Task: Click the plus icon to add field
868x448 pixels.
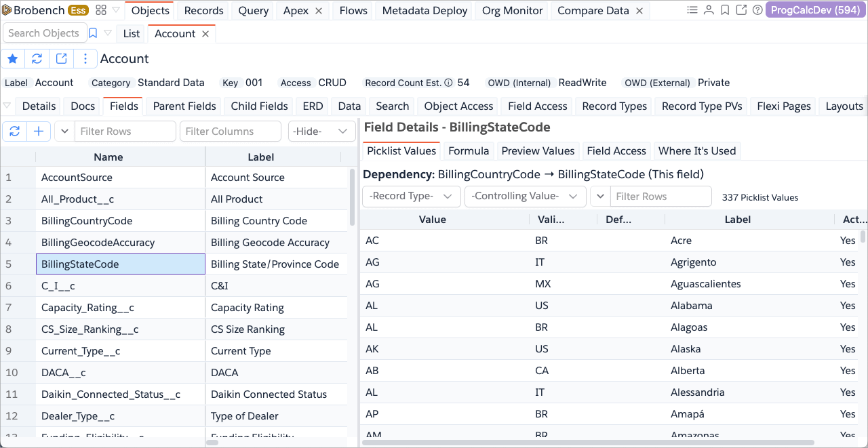Action: [39, 131]
